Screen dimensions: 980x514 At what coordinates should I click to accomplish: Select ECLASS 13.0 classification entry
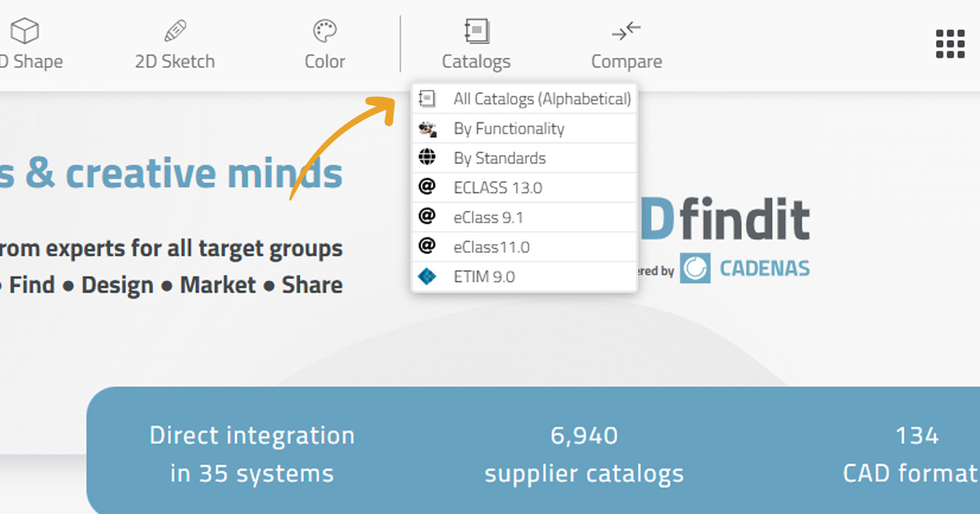coord(524,187)
